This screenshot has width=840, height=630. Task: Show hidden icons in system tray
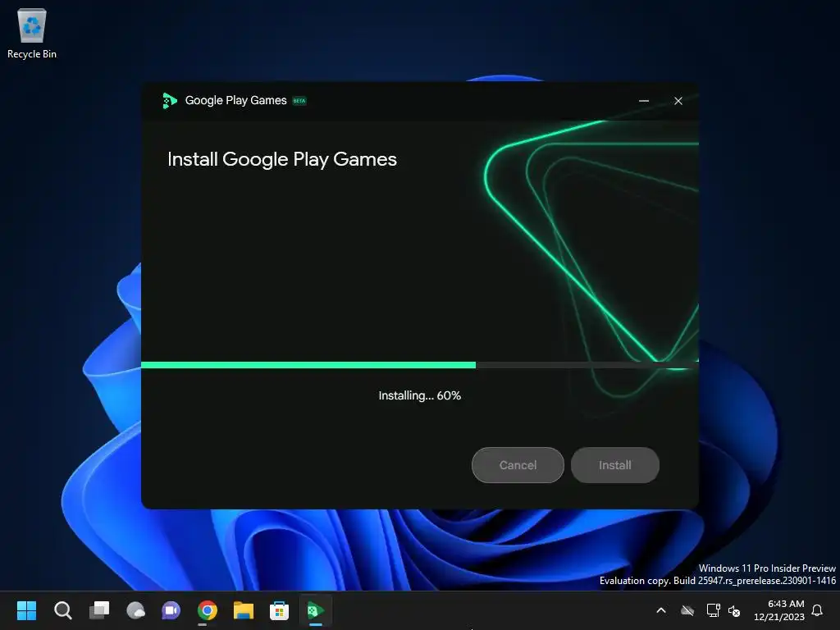pyautogui.click(x=661, y=610)
